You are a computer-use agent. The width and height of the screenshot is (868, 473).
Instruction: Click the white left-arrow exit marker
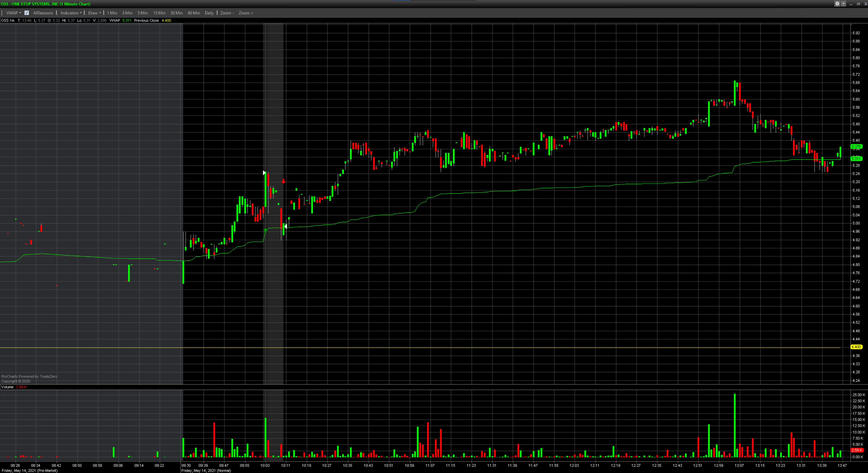[x=286, y=226]
